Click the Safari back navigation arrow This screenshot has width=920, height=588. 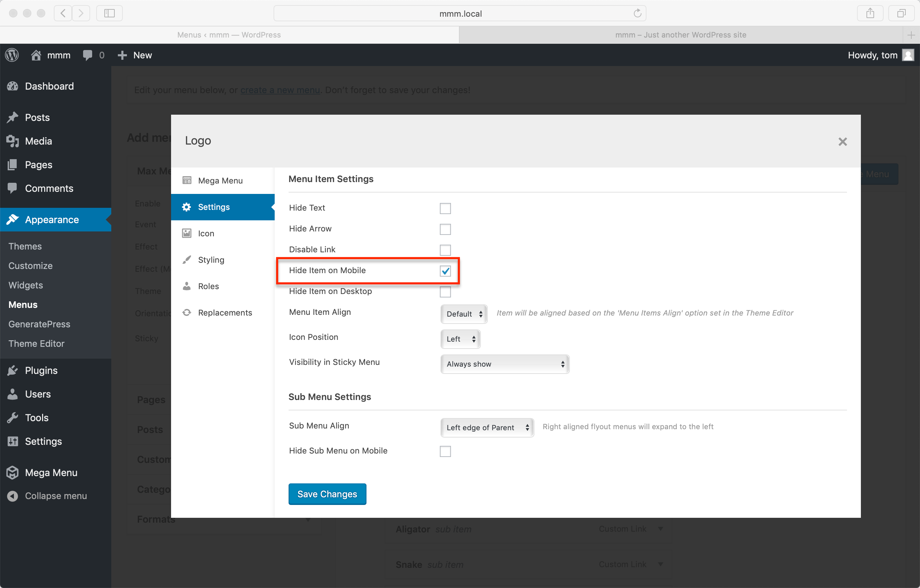click(63, 13)
